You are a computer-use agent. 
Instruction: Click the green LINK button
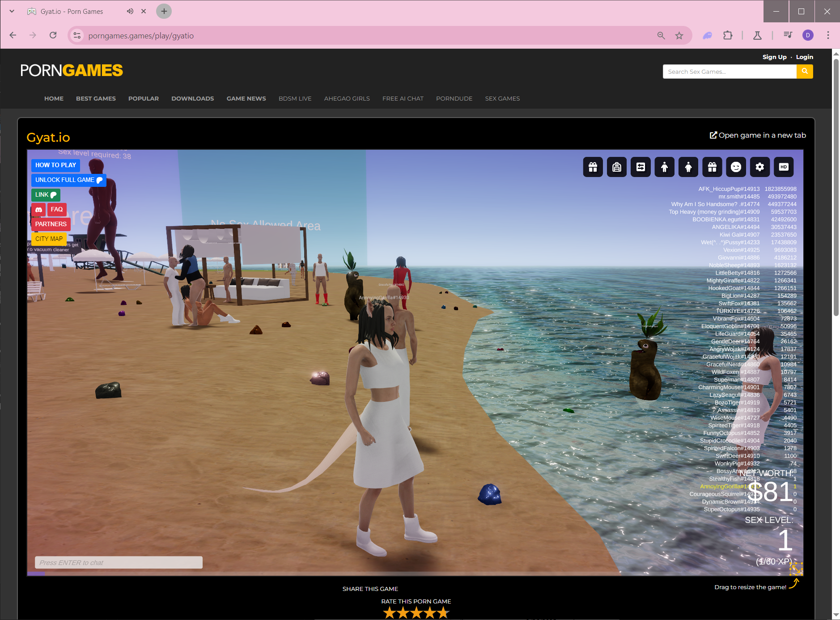click(46, 195)
